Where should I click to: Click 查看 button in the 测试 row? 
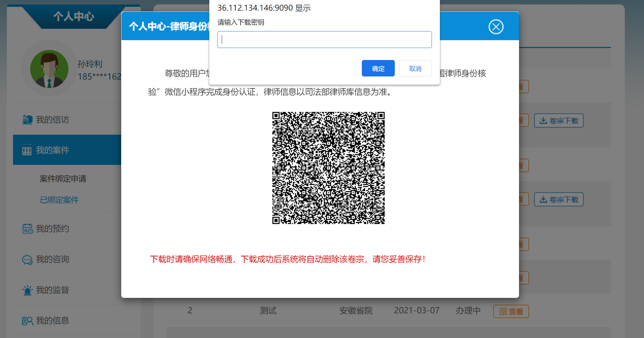[x=511, y=311]
